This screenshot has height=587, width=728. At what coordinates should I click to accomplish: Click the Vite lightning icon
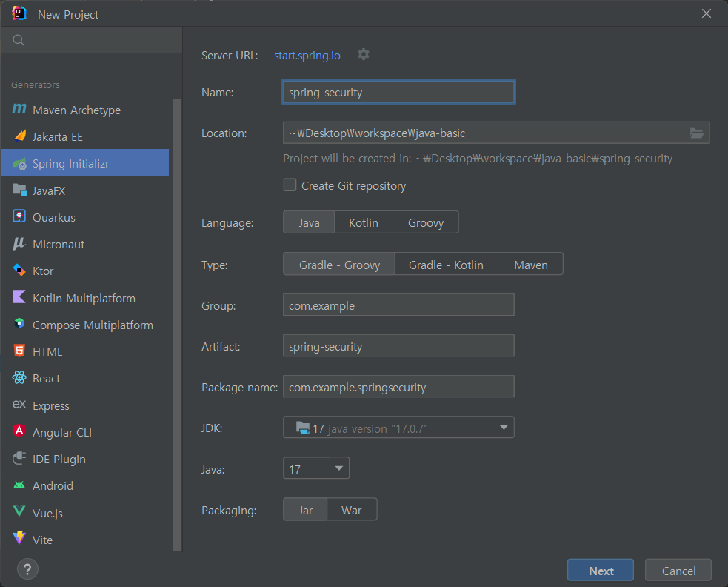click(19, 538)
